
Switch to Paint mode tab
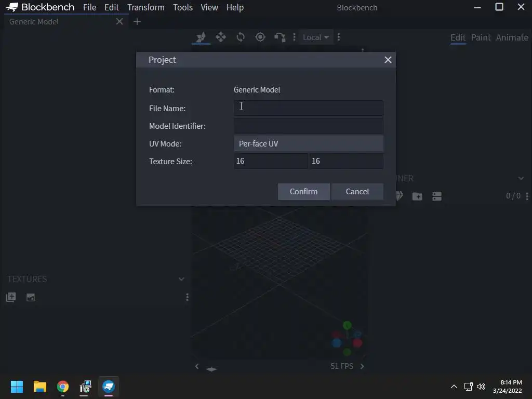point(481,37)
